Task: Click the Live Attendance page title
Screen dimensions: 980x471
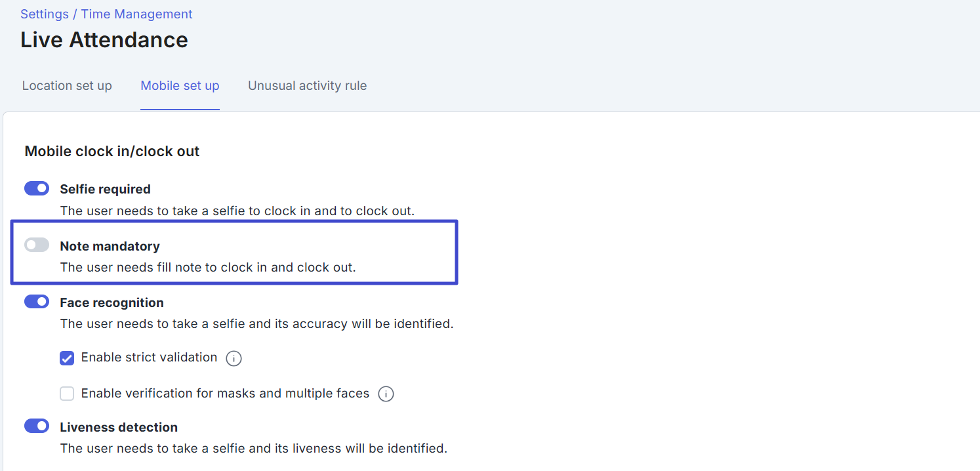Action: tap(104, 40)
